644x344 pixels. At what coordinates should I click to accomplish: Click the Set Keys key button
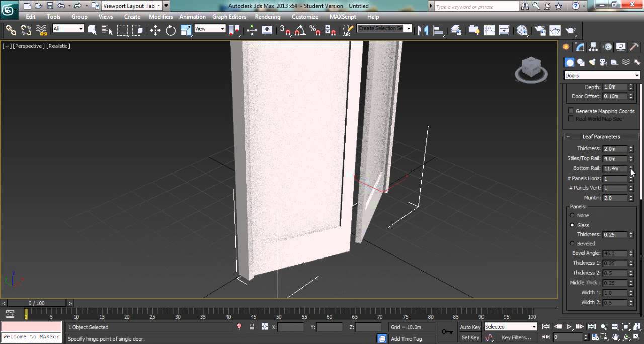(x=447, y=331)
